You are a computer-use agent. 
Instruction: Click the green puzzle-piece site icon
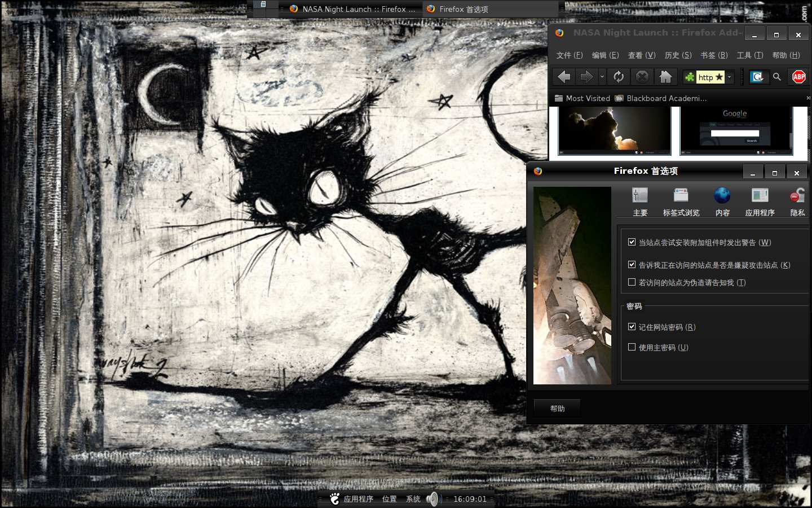690,77
